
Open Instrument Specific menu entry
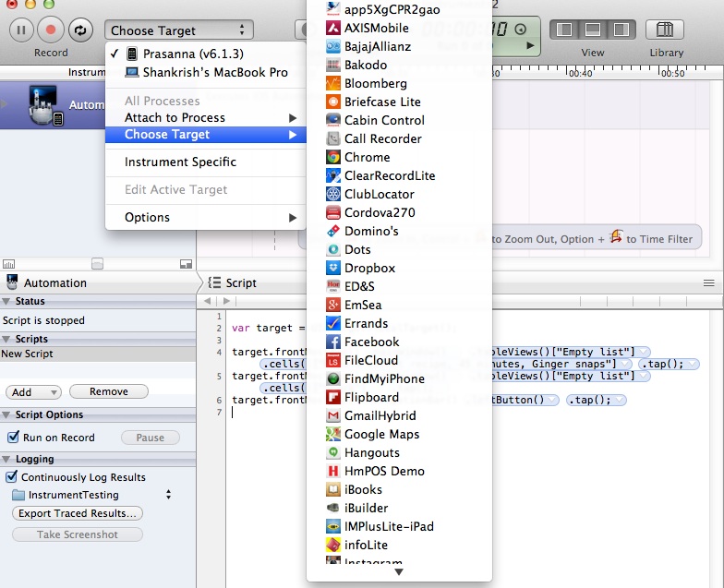tap(205, 162)
